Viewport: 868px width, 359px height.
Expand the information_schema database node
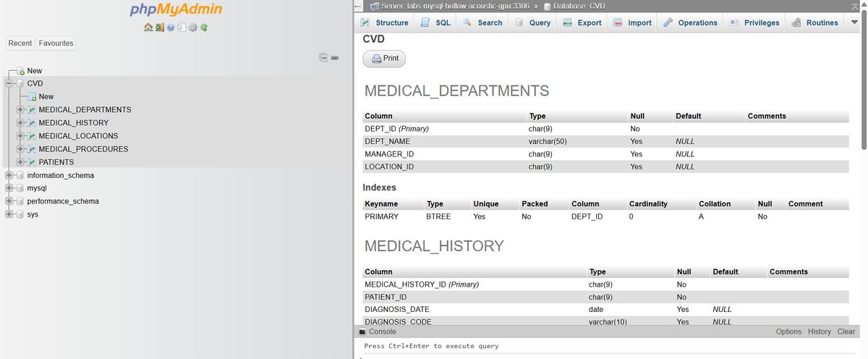point(9,175)
